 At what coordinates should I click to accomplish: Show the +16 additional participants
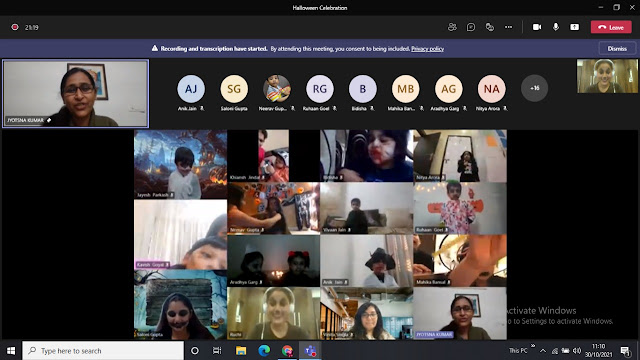(534, 88)
